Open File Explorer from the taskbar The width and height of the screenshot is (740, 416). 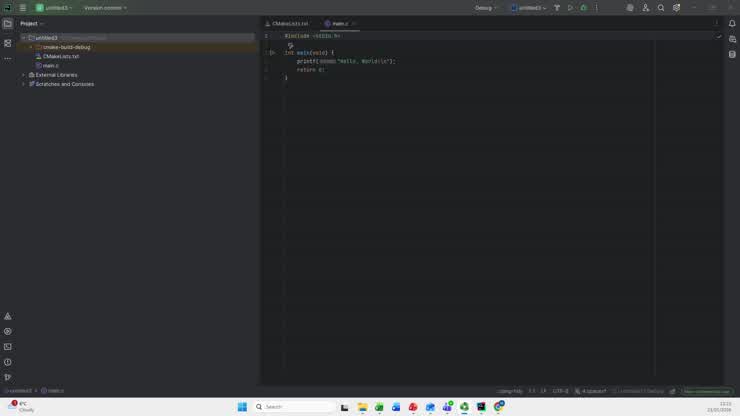tap(362, 407)
